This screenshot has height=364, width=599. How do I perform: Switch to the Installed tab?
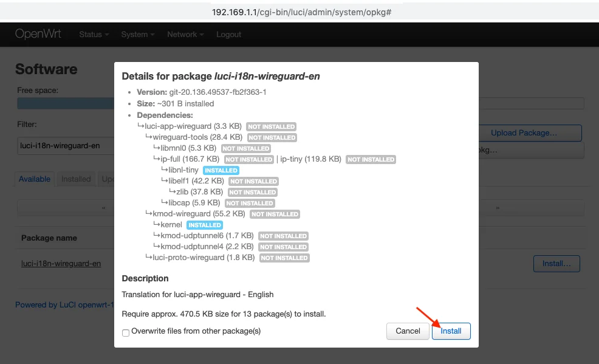[x=76, y=179]
